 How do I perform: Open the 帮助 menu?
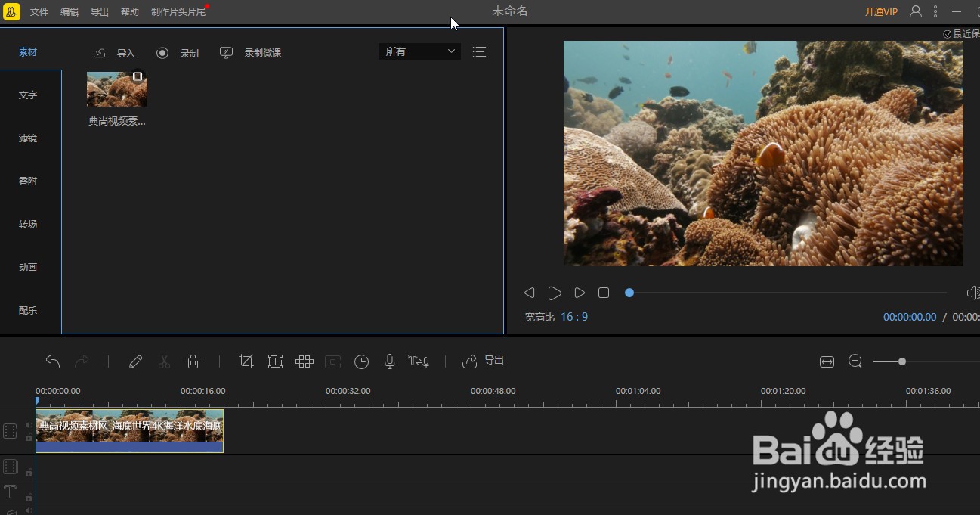pyautogui.click(x=130, y=12)
